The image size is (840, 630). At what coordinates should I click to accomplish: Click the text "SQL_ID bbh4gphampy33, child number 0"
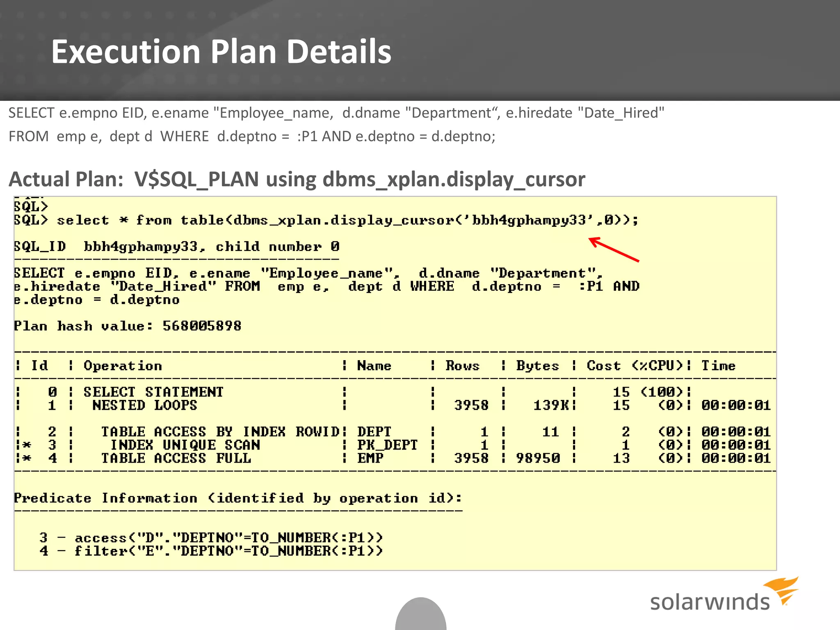coord(177,247)
